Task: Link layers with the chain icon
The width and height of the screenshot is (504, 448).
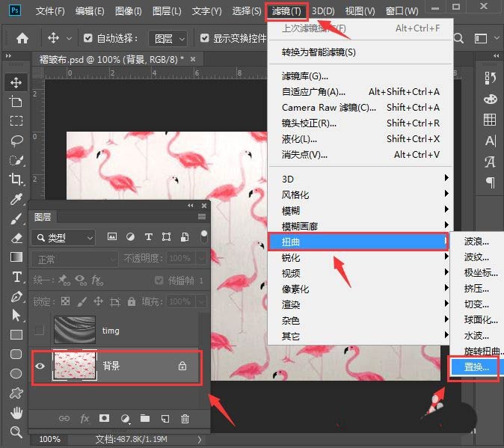Action: pos(64,418)
